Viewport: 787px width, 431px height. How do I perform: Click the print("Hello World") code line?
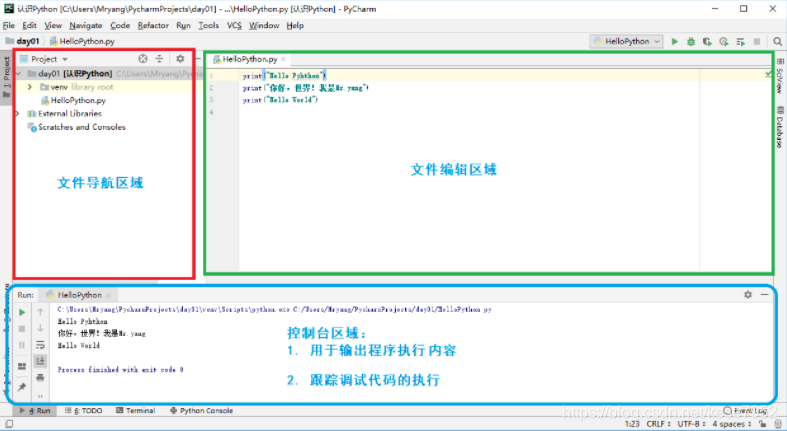click(x=280, y=100)
